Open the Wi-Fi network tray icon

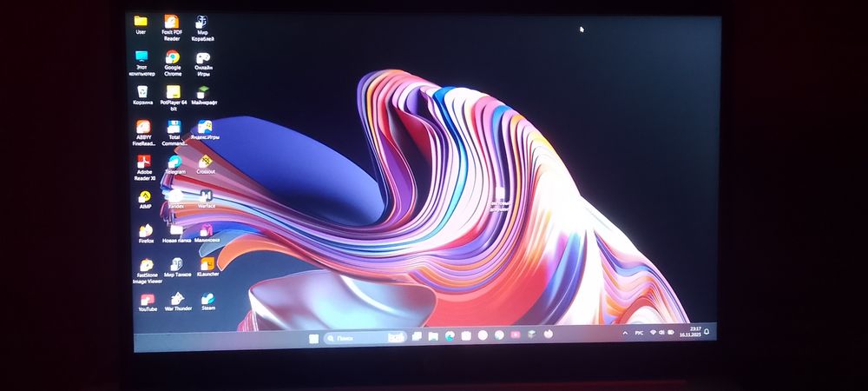pyautogui.click(x=653, y=332)
